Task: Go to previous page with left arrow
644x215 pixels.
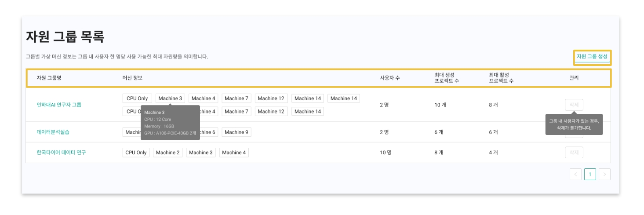Action: (575, 175)
